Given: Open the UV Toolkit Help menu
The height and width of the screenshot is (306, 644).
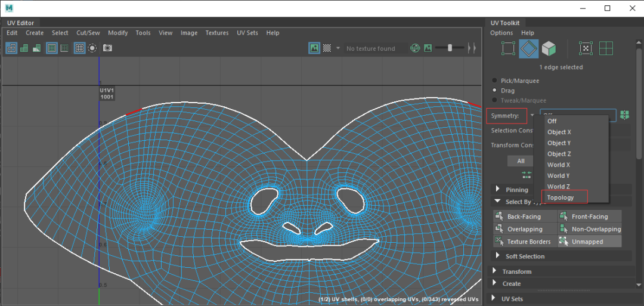Looking at the screenshot, I should pyautogui.click(x=527, y=33).
